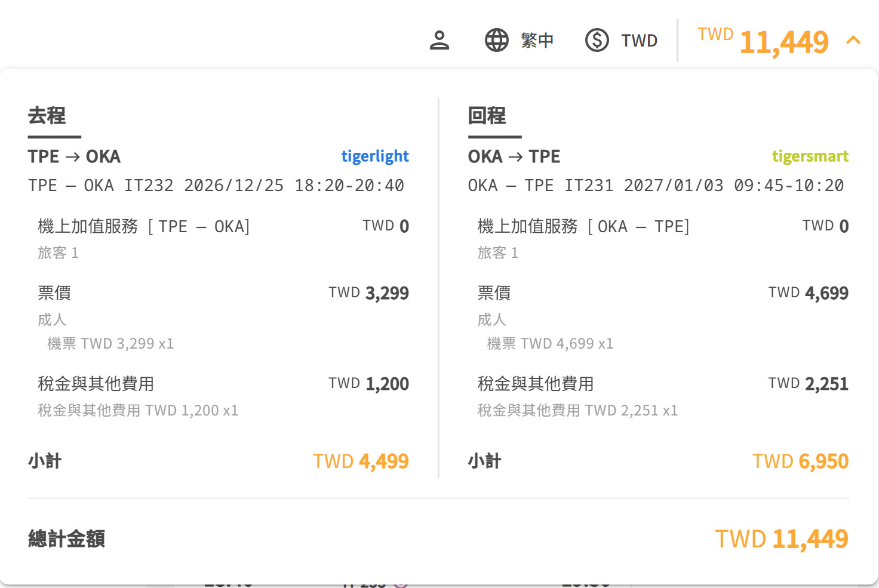Click 稅金與其他費用 TWD 1,200 x1 detail line

[138, 411]
